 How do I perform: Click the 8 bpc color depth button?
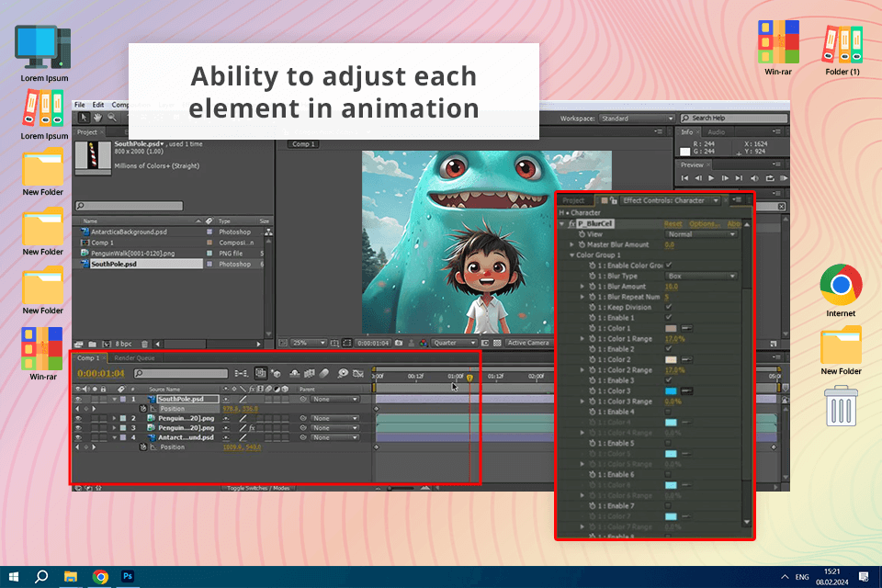123,344
